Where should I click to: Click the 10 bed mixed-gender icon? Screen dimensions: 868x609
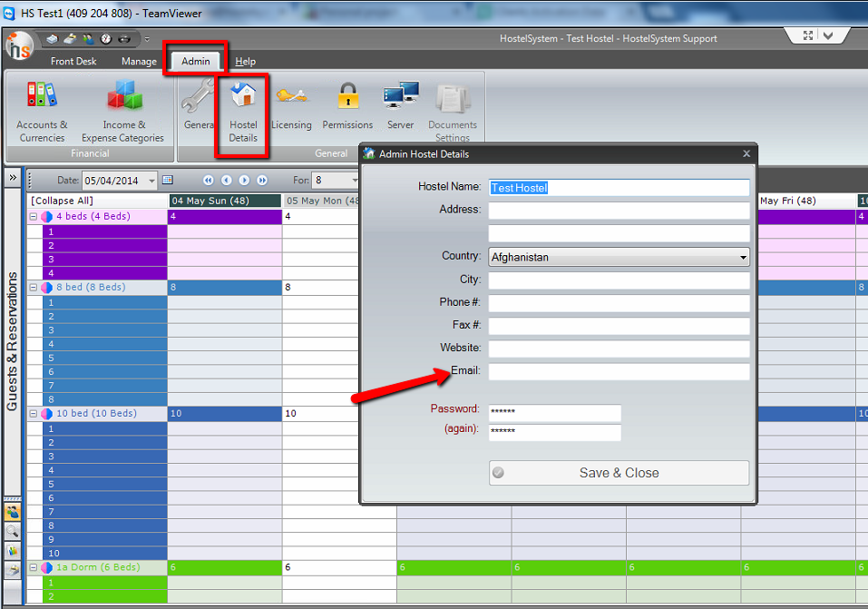point(47,414)
